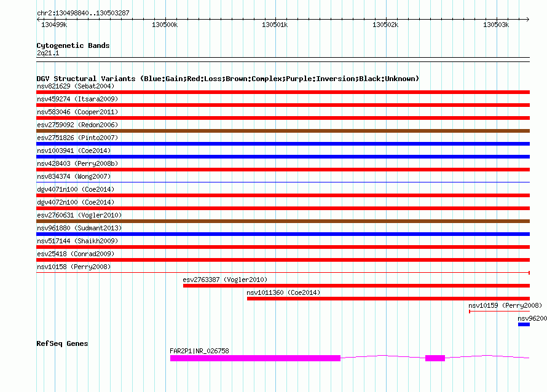547x392 pixels.
Task: Click the 130501k scale label
Action: pyautogui.click(x=275, y=25)
